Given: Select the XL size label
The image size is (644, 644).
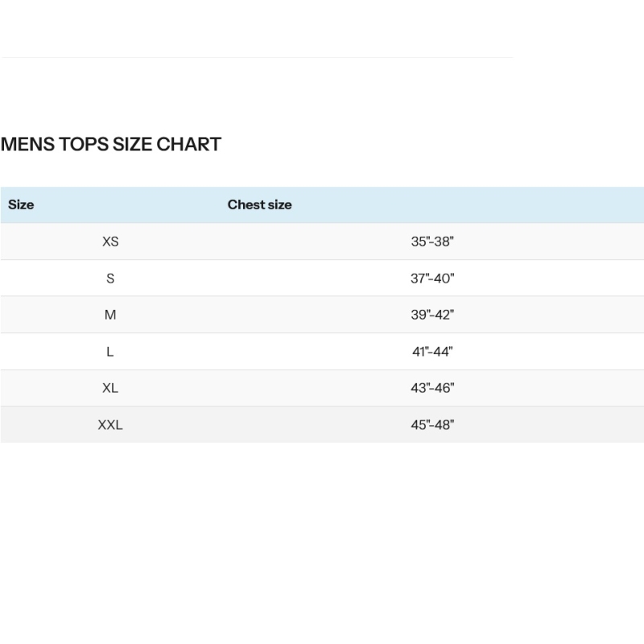Looking at the screenshot, I should [110, 388].
